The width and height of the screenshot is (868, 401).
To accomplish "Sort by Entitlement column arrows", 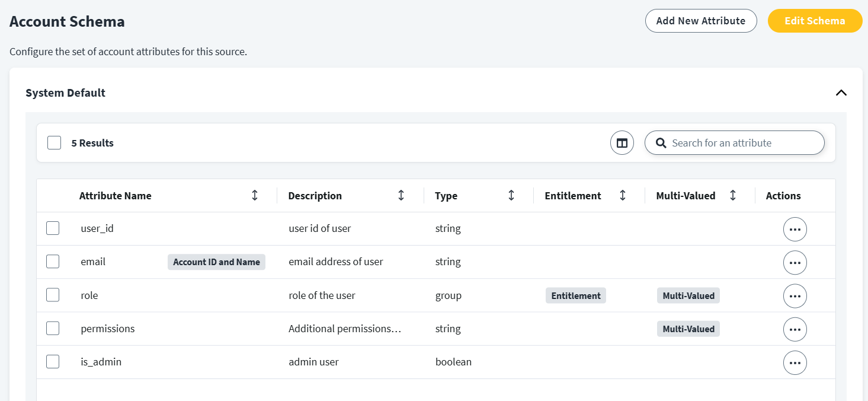I will pyautogui.click(x=623, y=195).
